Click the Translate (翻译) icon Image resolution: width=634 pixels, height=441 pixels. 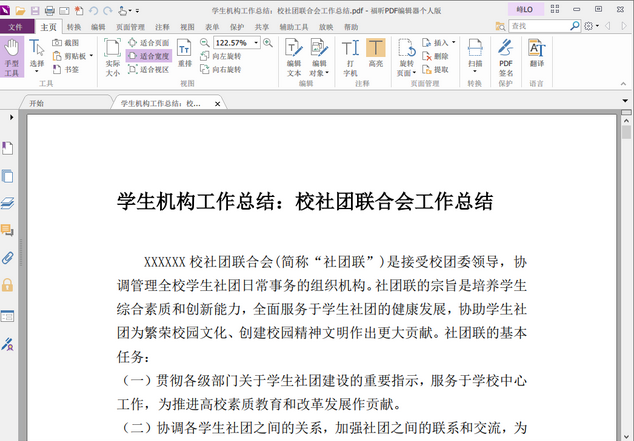[537, 55]
